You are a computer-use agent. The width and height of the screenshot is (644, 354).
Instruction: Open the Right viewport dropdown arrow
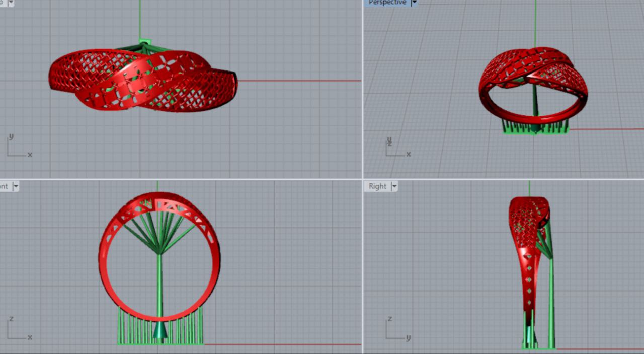394,186
